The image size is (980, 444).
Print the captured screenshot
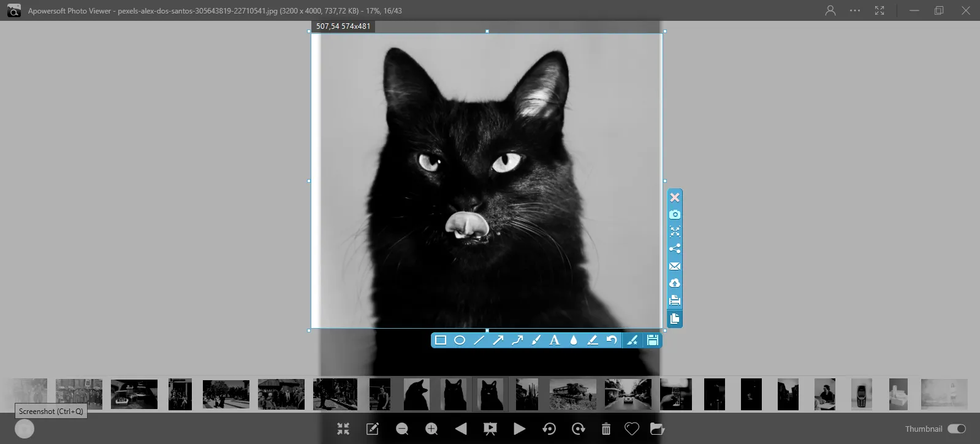[x=675, y=300]
